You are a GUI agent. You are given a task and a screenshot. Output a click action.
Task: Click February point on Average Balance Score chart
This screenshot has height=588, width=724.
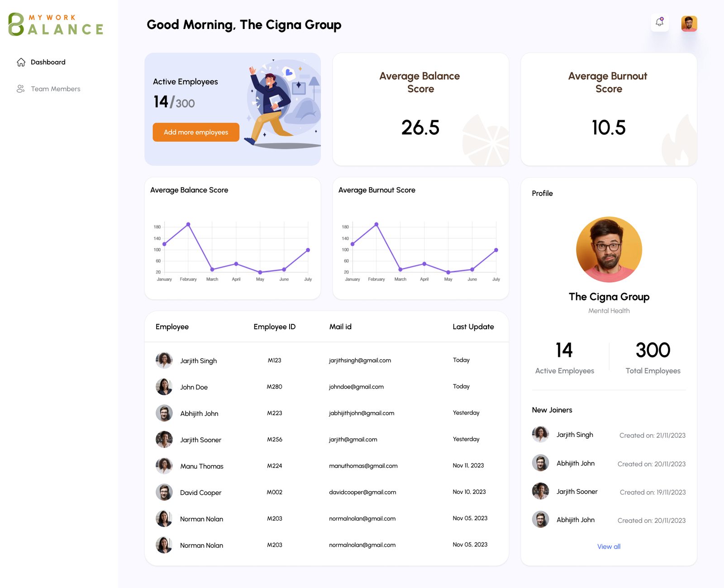tap(188, 224)
